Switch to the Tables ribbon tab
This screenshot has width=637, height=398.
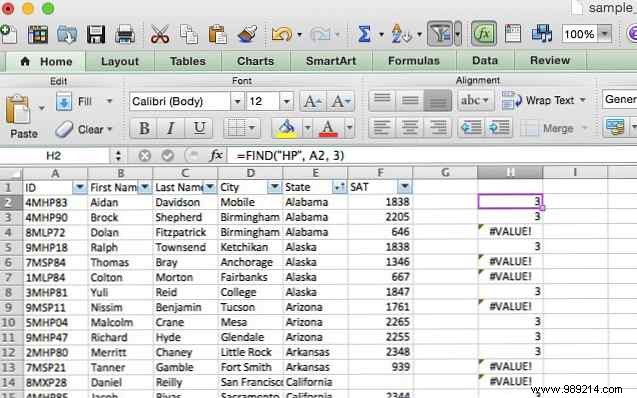tap(188, 61)
